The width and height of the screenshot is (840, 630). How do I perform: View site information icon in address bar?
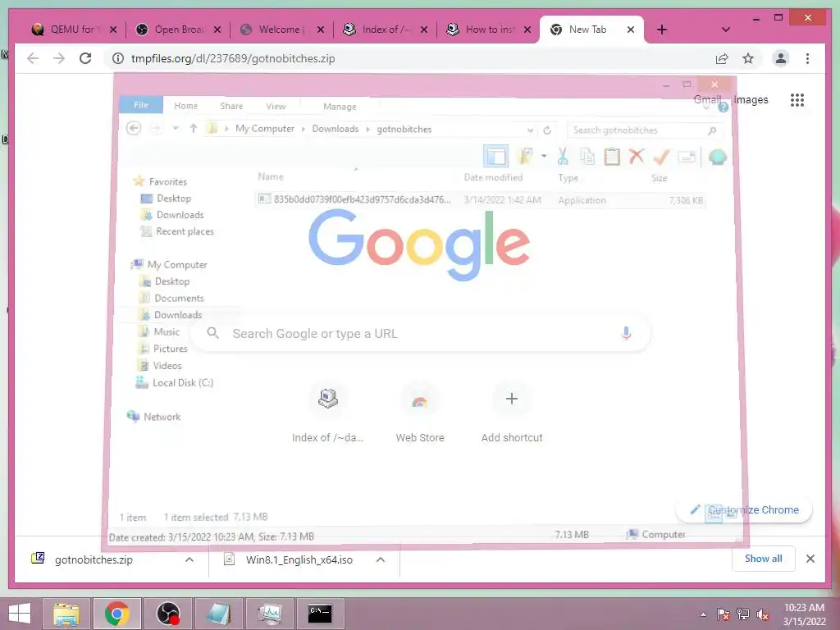coord(118,58)
